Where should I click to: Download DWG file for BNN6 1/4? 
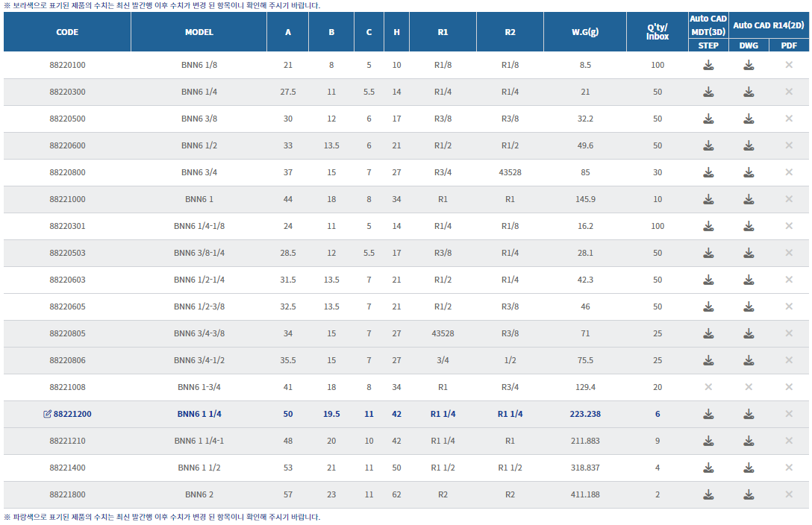coord(749,92)
